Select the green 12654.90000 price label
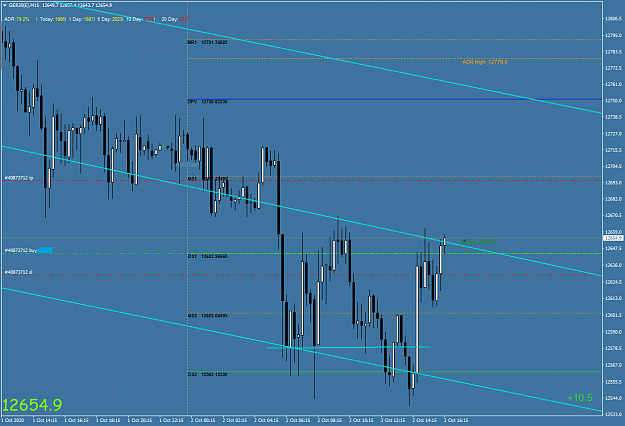This screenshot has width=625, height=426. coord(477,242)
